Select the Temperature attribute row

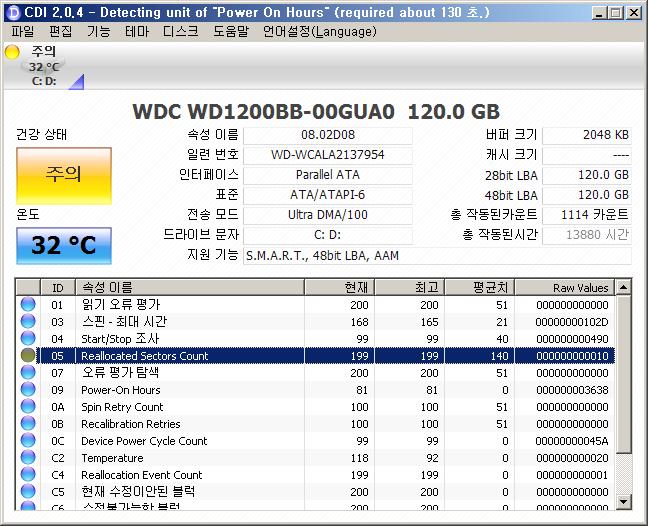click(x=315, y=458)
